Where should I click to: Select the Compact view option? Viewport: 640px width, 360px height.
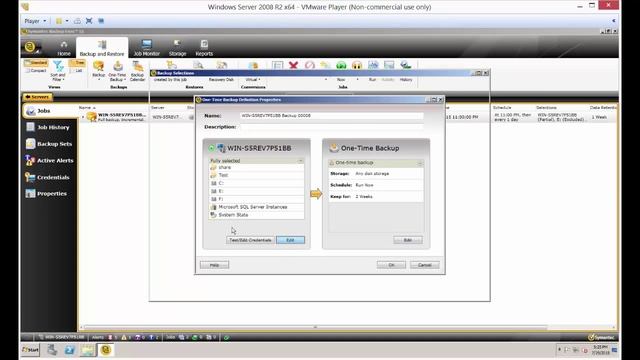pyautogui.click(x=36, y=71)
